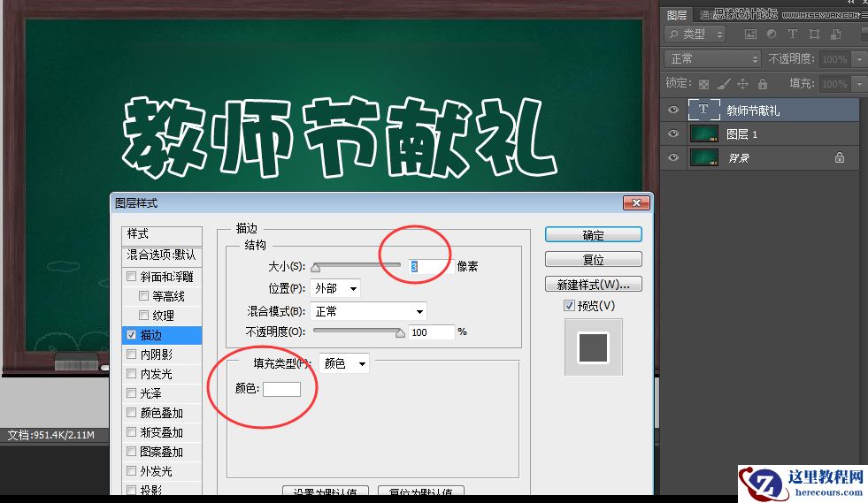868x503 pixels.
Task: Select the 颜色叠加 style entry
Action: (162, 412)
